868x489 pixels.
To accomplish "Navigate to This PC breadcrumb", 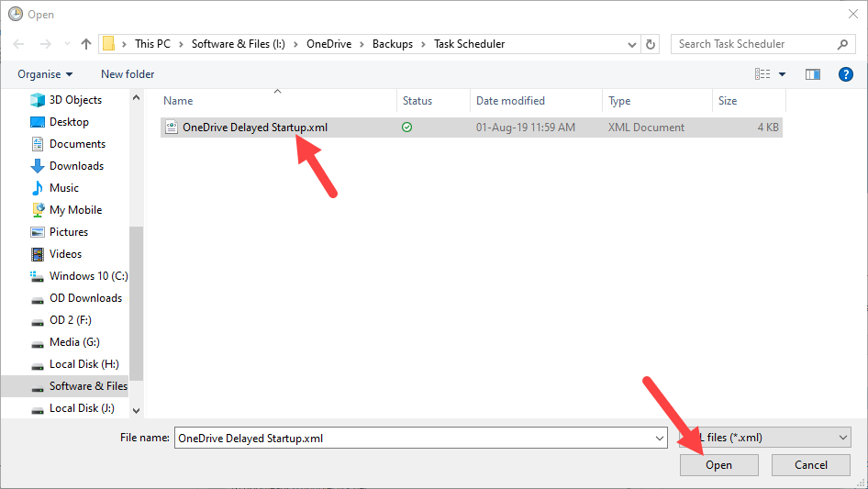I will [x=152, y=44].
